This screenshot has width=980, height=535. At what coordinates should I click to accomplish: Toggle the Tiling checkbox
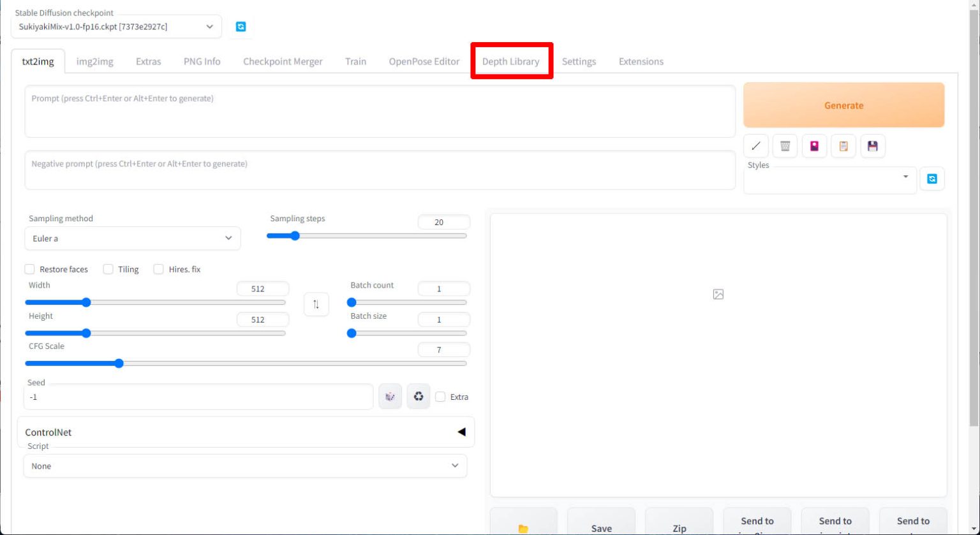click(108, 269)
